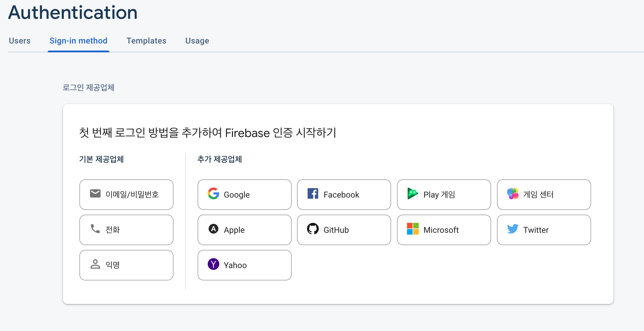Choose the Apple sign-in provider
Viewport: 644px width, 331px height.
(x=244, y=230)
